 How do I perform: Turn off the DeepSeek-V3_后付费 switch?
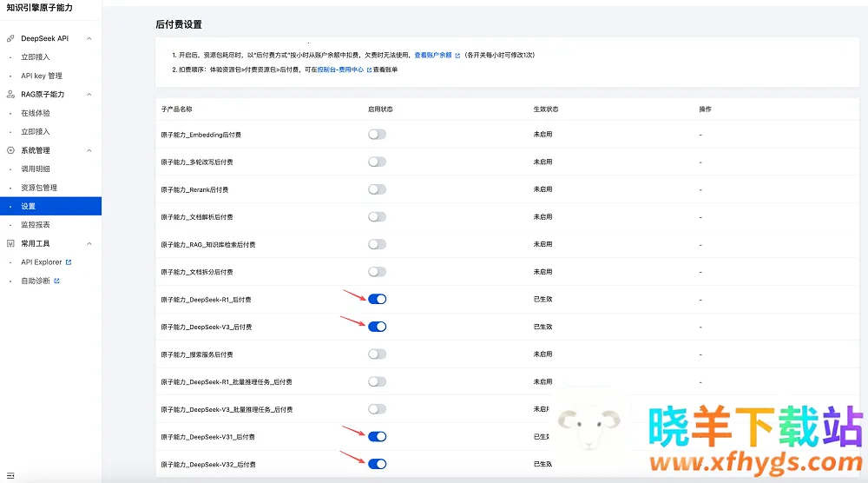[x=377, y=327]
